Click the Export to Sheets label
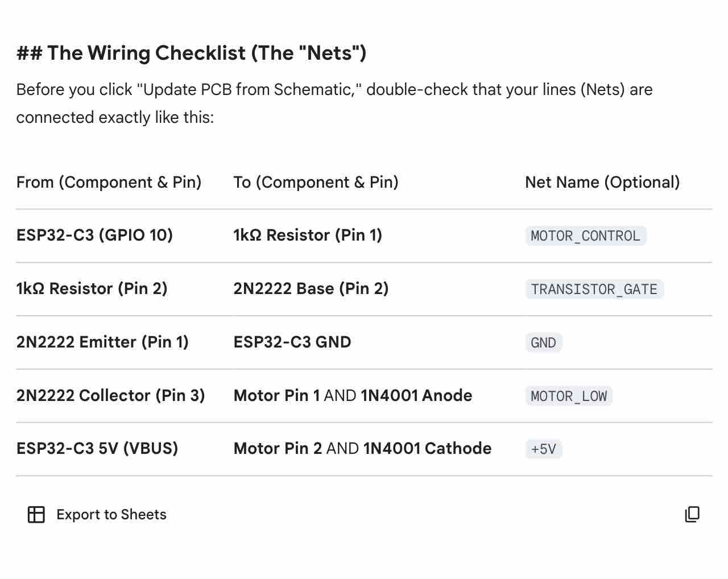This screenshot has height=579, width=728. tap(111, 514)
